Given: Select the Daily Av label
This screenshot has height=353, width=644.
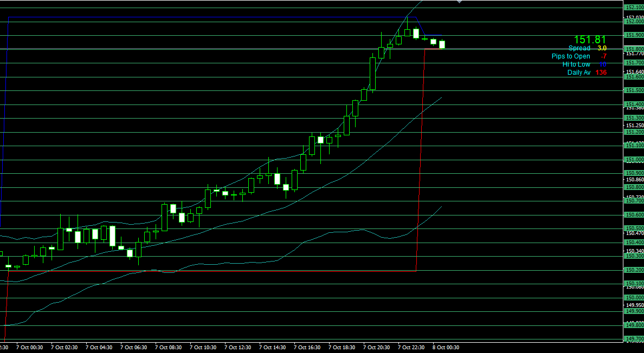Looking at the screenshot, I should point(578,73).
